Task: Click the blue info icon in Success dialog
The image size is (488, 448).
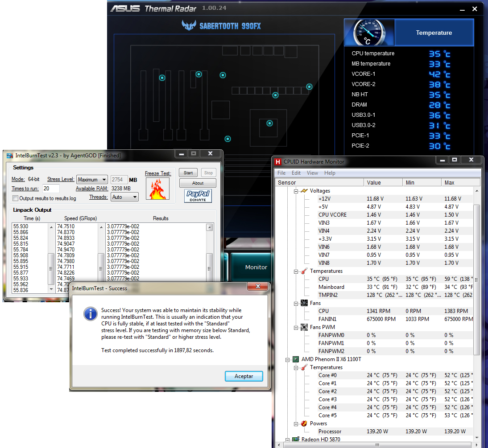Action: (x=90, y=314)
